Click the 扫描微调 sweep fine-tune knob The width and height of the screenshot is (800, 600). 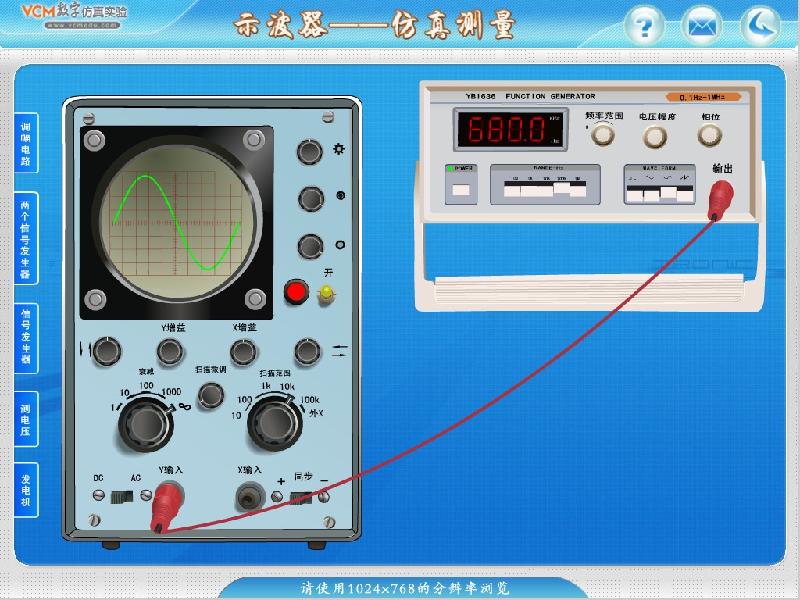pos(209,396)
